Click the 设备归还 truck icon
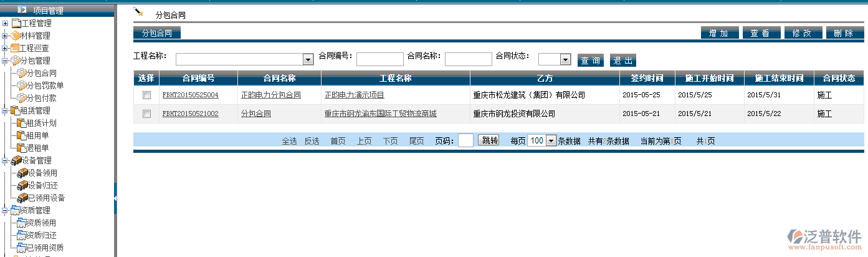Viewport: 868px width, 257px height. pos(22,185)
